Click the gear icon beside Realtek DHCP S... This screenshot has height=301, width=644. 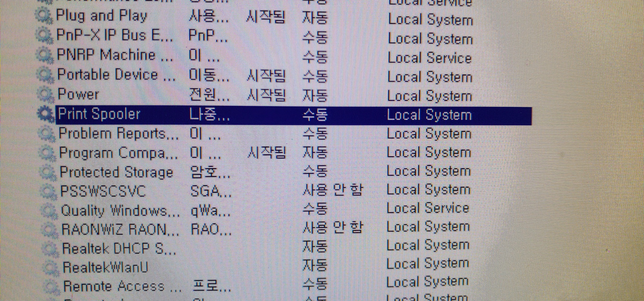coord(51,249)
